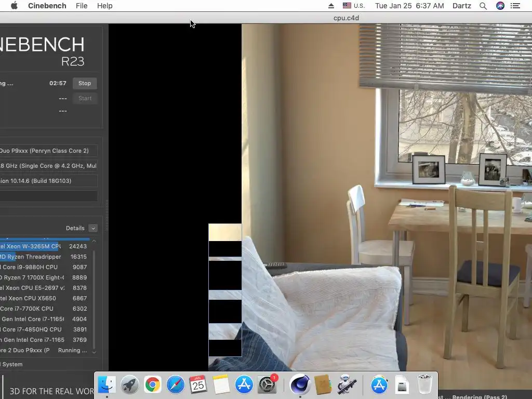Open the disk image document in dock
532x399 pixels.
click(402, 385)
